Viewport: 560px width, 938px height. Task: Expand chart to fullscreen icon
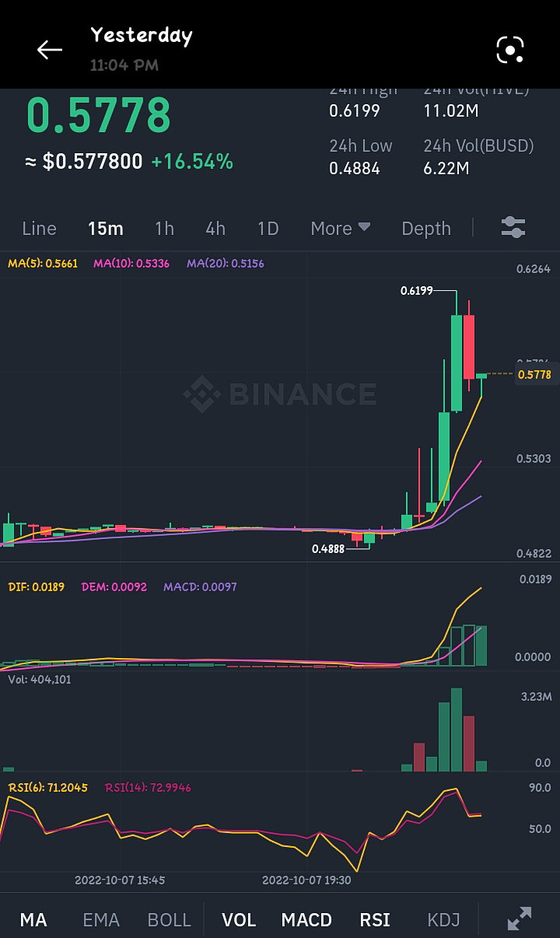coord(520,919)
